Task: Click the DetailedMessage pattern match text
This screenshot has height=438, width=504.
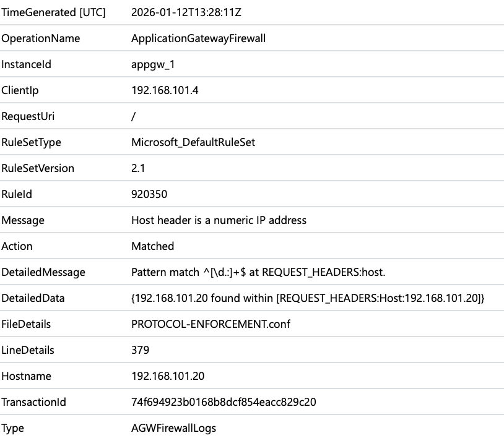Action: [259, 272]
